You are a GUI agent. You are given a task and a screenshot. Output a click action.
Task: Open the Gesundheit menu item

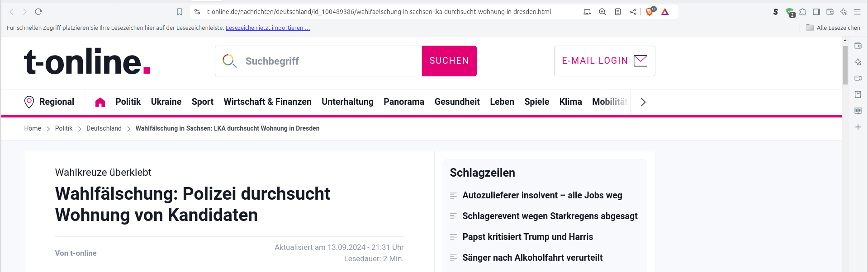tap(457, 102)
